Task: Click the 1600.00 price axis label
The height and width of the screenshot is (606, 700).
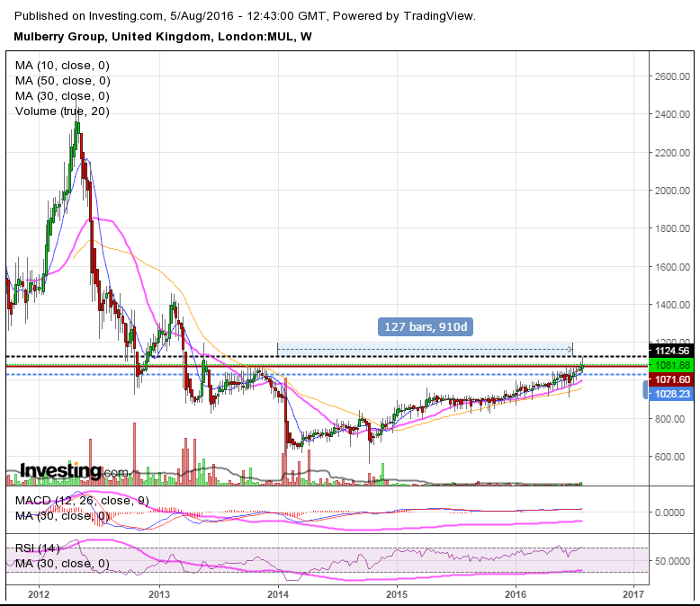Action: [672, 267]
